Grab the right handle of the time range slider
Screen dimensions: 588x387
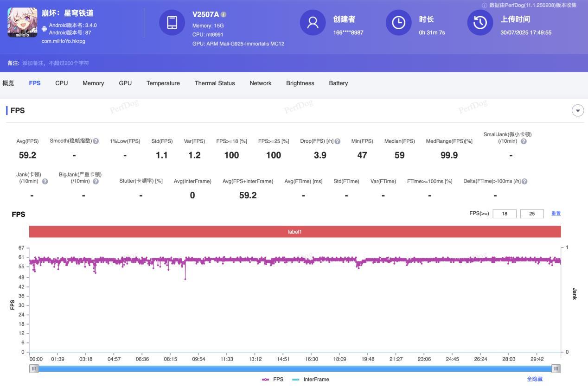[556, 368]
